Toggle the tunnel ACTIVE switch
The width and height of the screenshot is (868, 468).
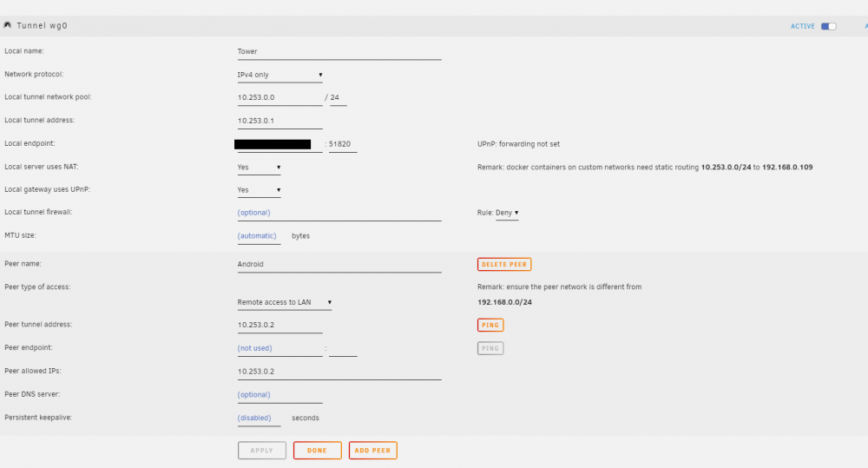[828, 26]
